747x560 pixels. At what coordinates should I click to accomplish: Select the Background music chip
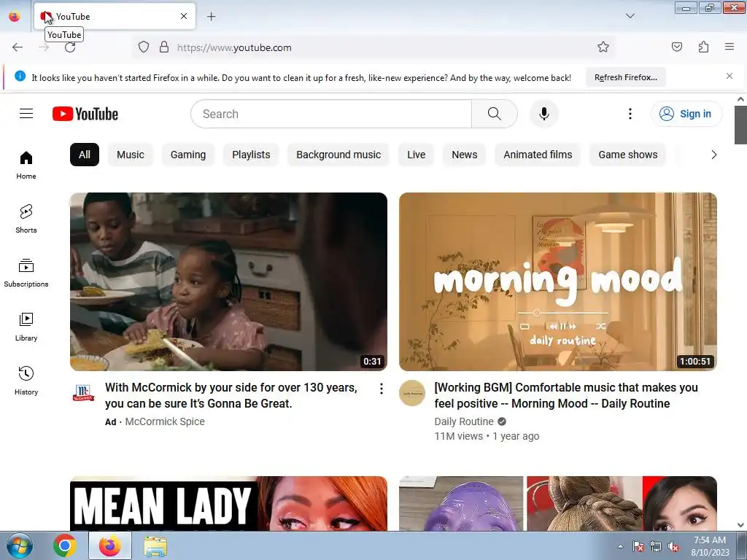coord(338,155)
